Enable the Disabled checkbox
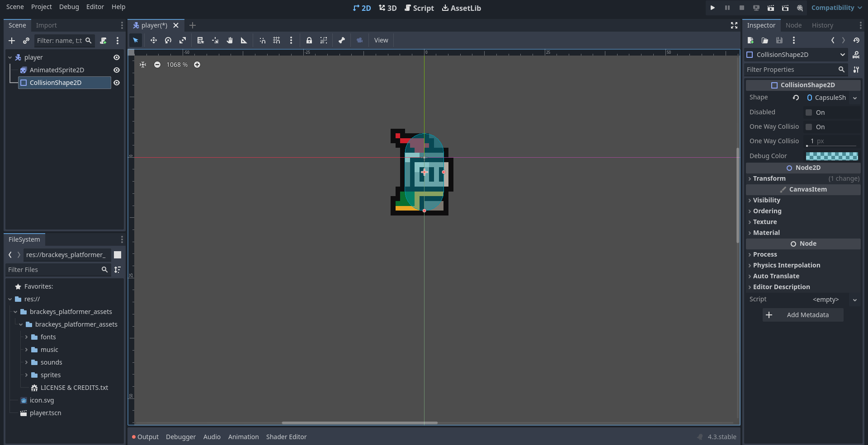This screenshot has height=445, width=868. pyautogui.click(x=809, y=112)
